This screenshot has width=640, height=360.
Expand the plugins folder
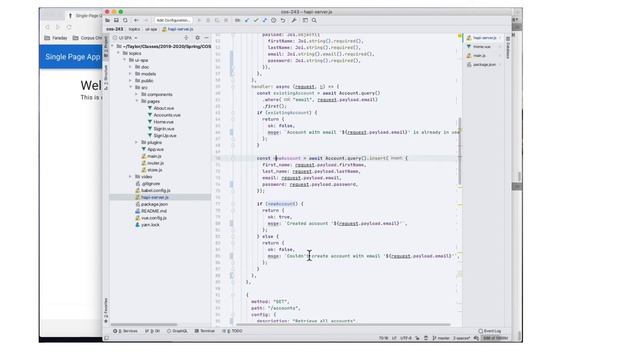137,142
